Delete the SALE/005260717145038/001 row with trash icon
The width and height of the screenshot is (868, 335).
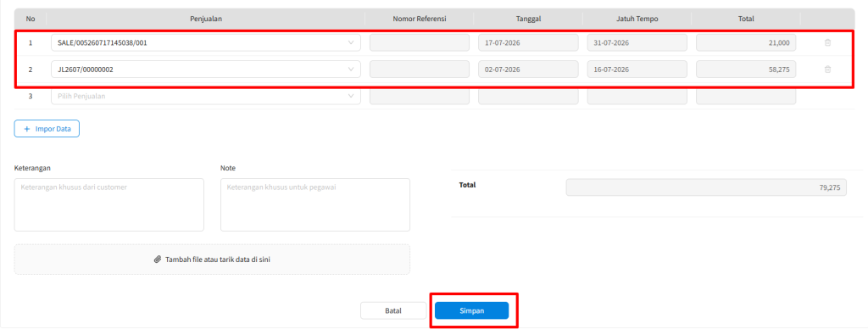(x=827, y=42)
